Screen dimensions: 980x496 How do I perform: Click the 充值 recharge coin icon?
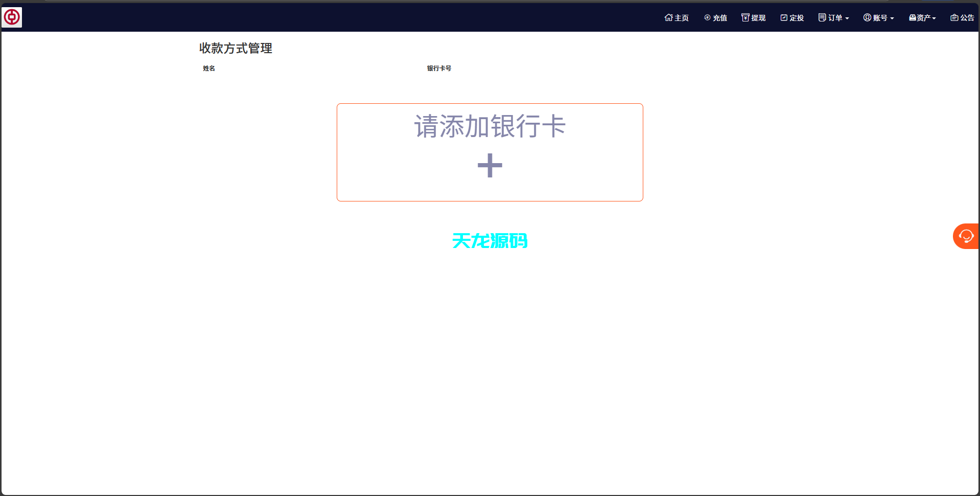tap(707, 17)
